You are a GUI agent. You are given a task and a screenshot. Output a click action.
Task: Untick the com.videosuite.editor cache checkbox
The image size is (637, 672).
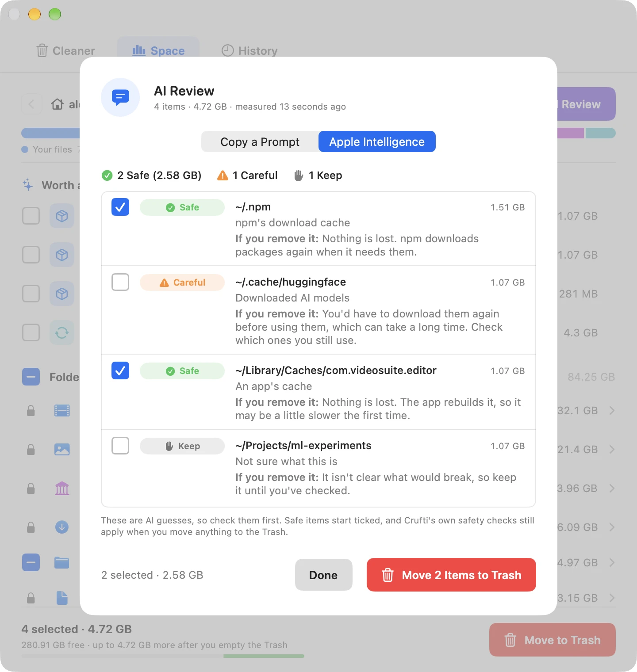(120, 370)
